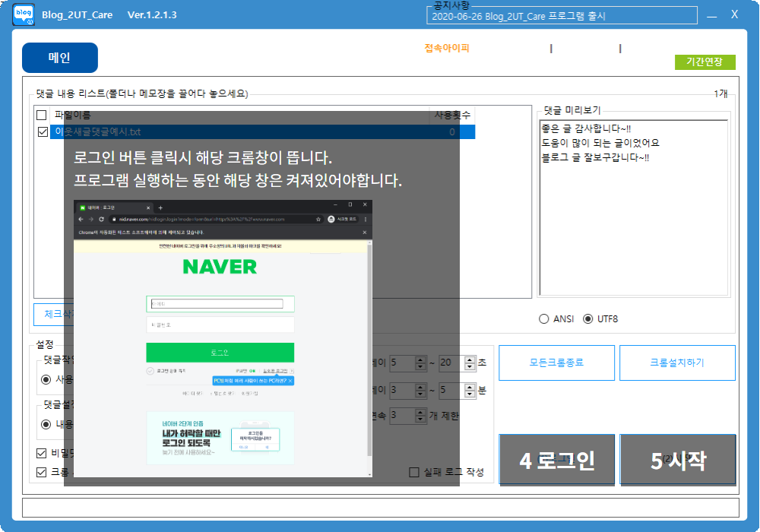
Task: Click the 사용횟수 column header
Action: click(x=451, y=116)
